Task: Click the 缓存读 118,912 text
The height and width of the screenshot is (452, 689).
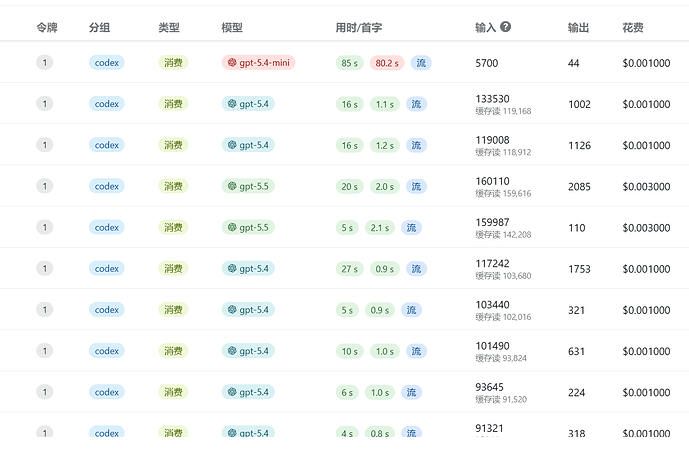Action: [503, 152]
